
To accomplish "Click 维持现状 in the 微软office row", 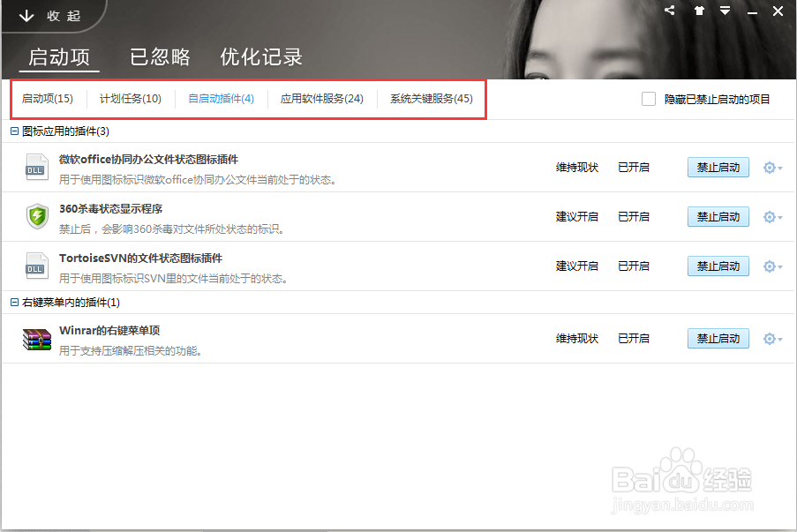I will pos(577,167).
